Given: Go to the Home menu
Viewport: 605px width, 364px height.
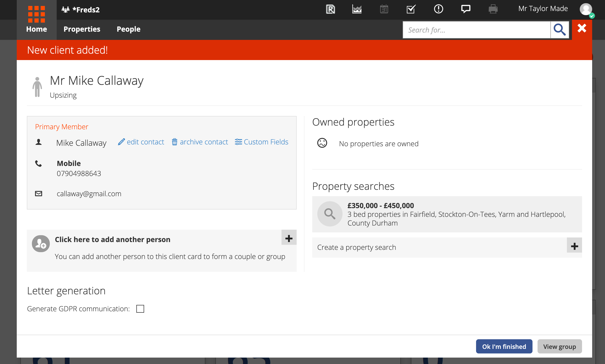Looking at the screenshot, I should (x=36, y=29).
